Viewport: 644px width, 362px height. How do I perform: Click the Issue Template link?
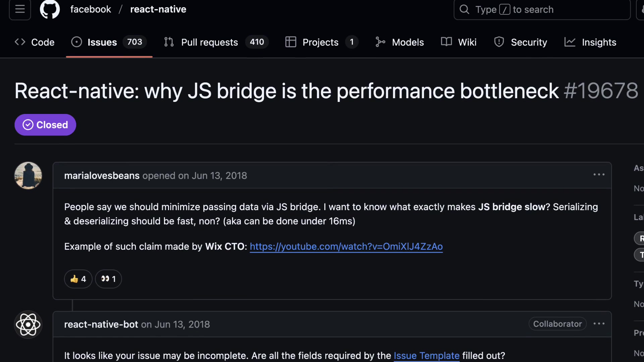426,356
